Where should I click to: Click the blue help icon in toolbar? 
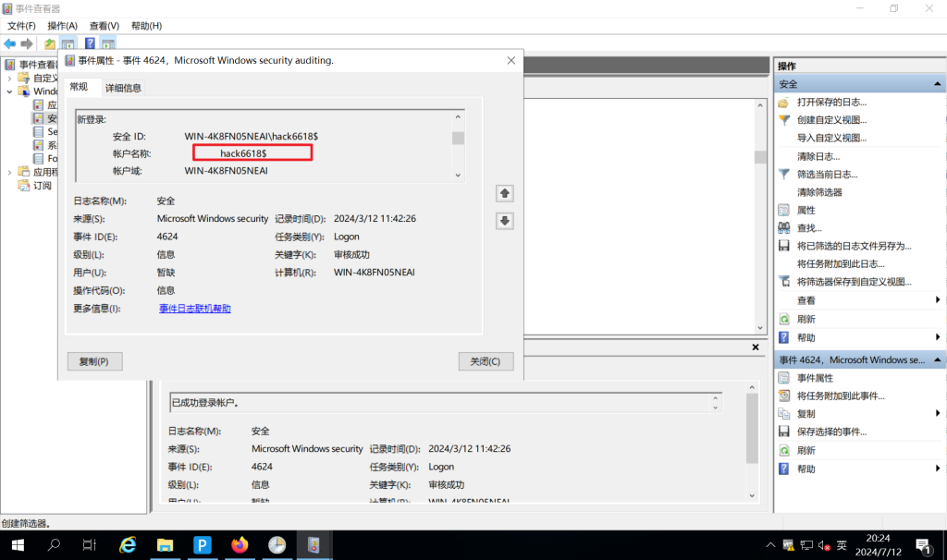90,43
